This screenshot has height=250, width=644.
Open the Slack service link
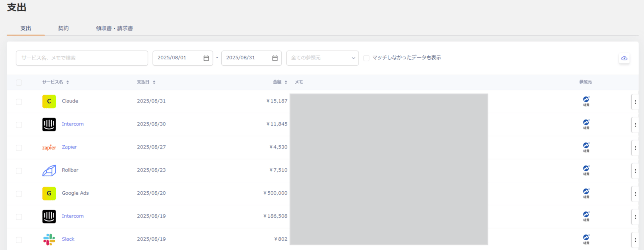click(x=68, y=239)
